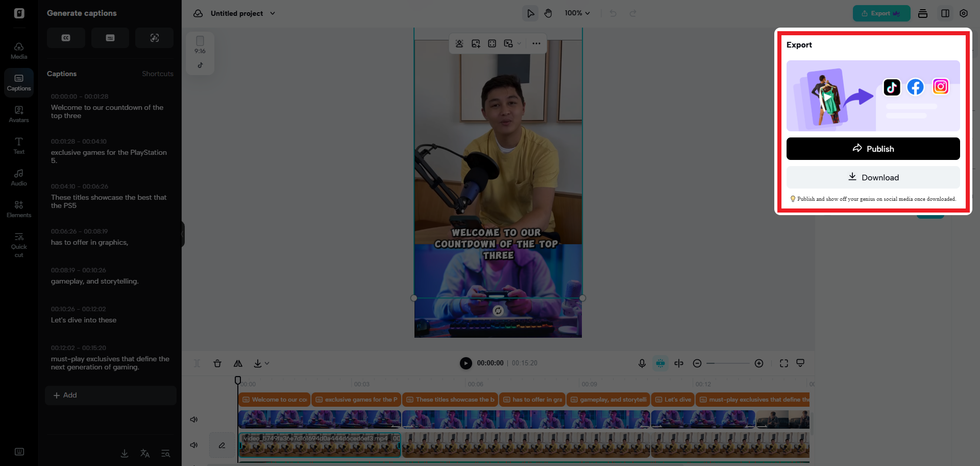The width and height of the screenshot is (980, 466).
Task: Select the Elements sidebar icon
Action: (18, 208)
